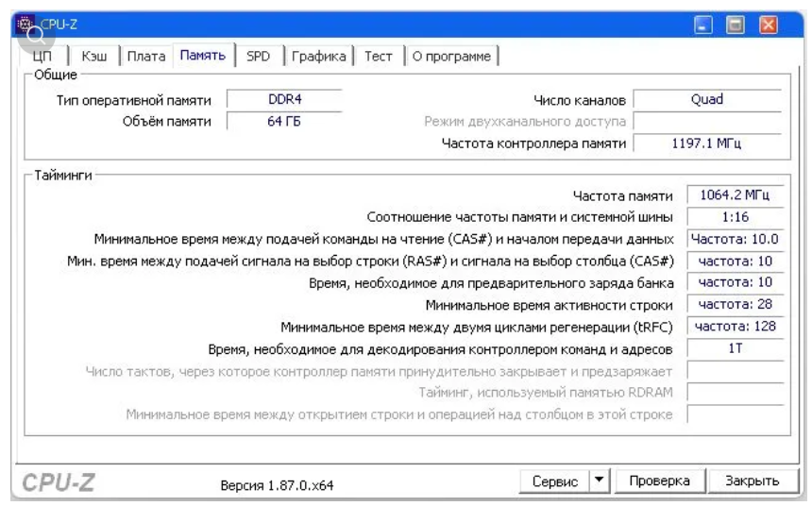The width and height of the screenshot is (812, 506).
Task: Select the DDR4 memory type field
Action: point(284,99)
